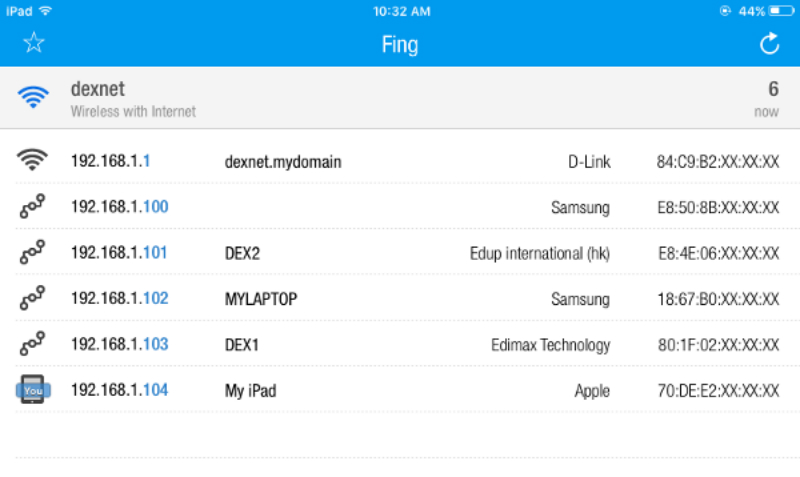Tap the battery icon in status bar
This screenshot has width=800, height=477.
tap(781, 11)
